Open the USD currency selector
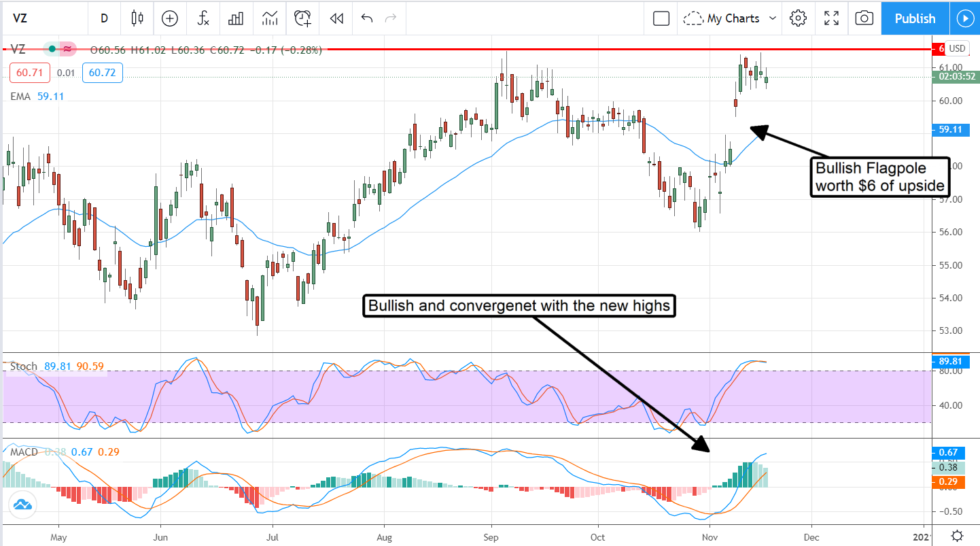The image size is (980, 546). tap(957, 48)
